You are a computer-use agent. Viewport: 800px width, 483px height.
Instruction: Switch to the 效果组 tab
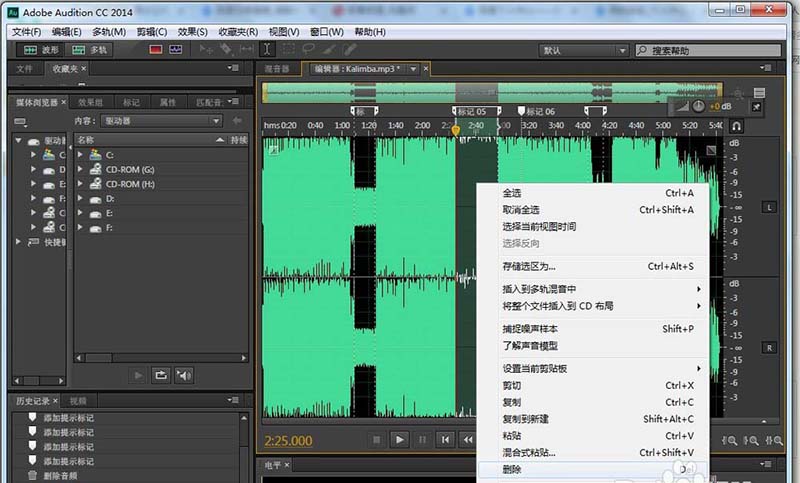click(x=90, y=103)
